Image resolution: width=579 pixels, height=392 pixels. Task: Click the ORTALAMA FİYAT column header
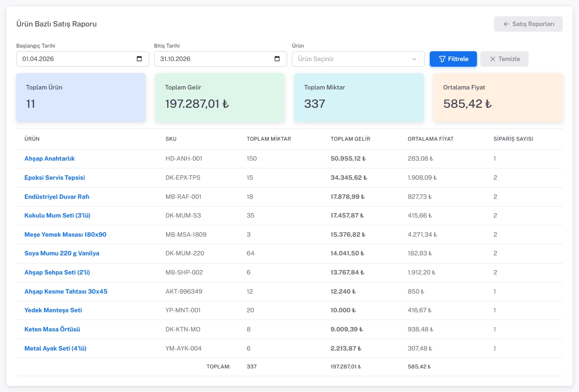pyautogui.click(x=431, y=139)
